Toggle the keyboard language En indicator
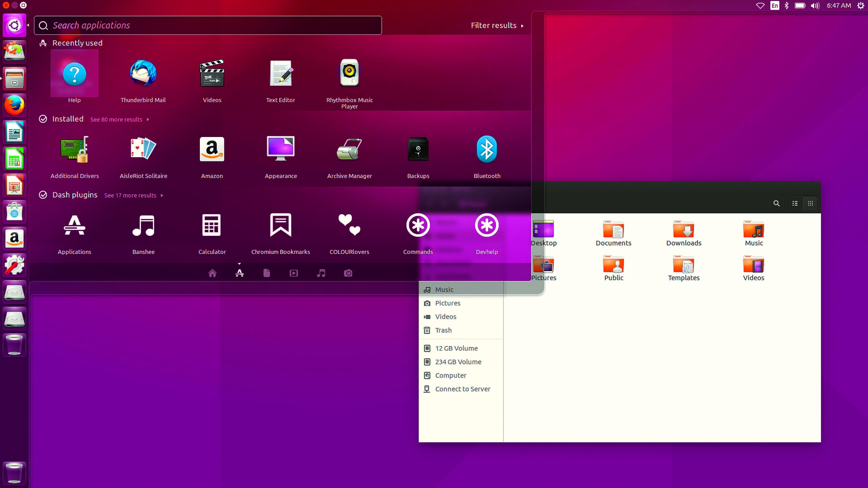The height and width of the screenshot is (488, 868). 775,5
